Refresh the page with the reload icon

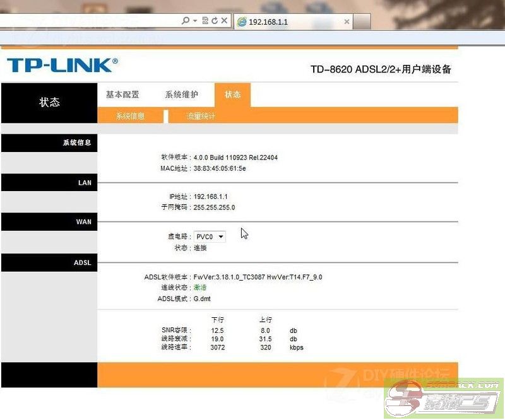[x=215, y=21]
